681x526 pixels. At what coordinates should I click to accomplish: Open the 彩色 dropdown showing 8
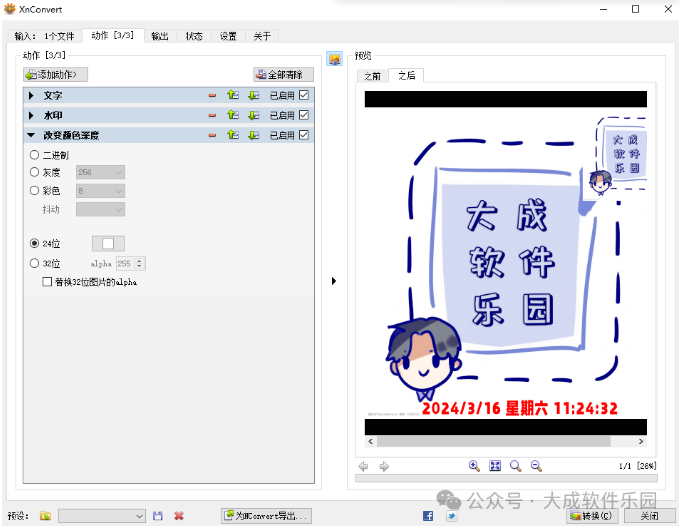pyautogui.click(x=100, y=191)
